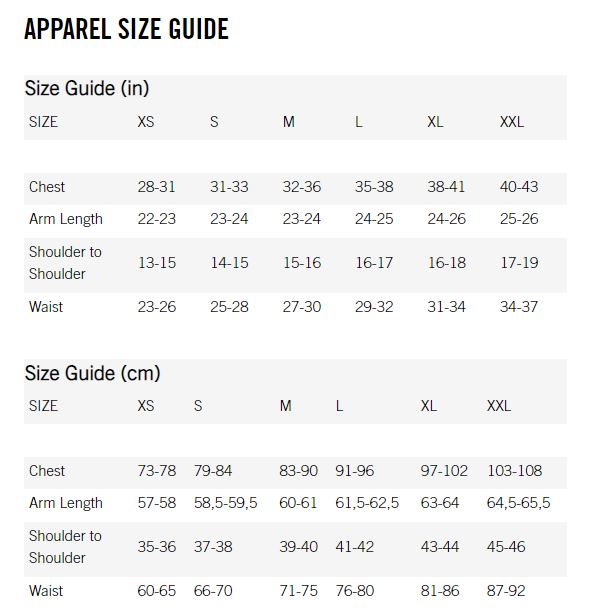
Task: Select the Size Guide (in) title
Action: 87,88
